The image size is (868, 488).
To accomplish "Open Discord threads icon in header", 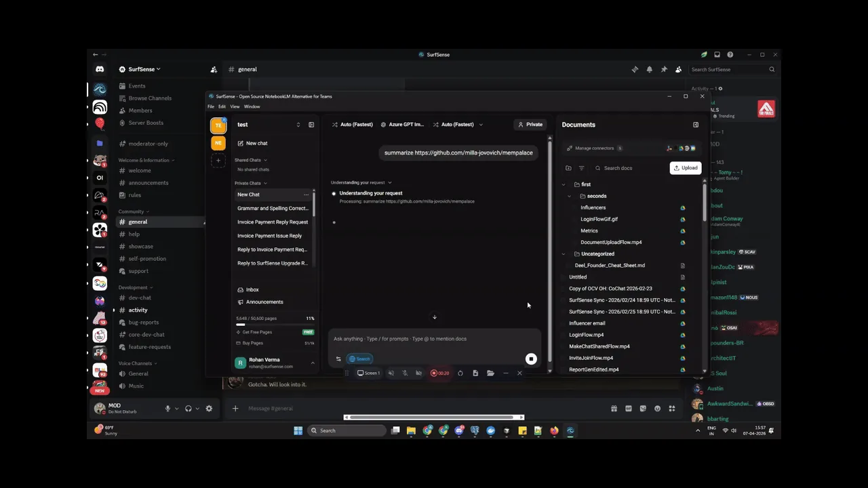I will [x=635, y=69].
